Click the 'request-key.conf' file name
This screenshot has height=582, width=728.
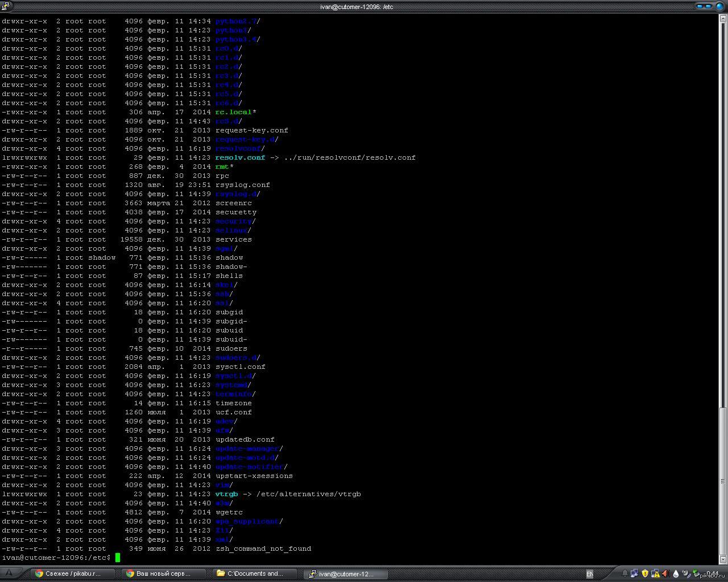point(251,130)
